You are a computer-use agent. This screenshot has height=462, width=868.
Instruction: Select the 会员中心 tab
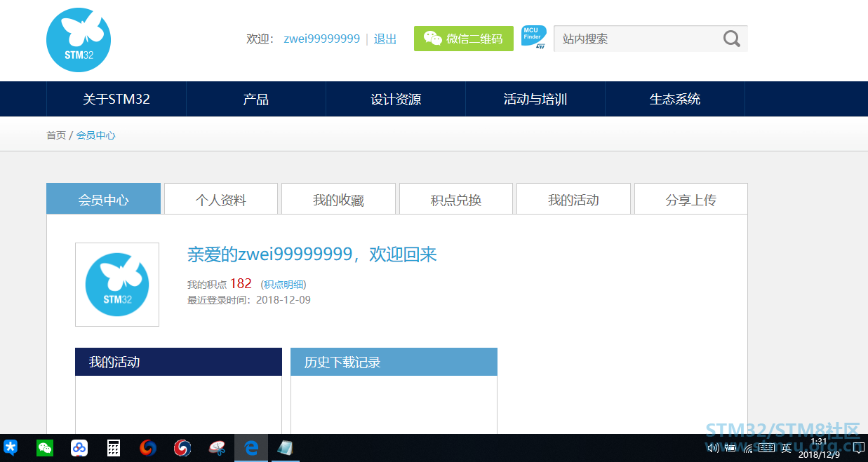pos(104,199)
